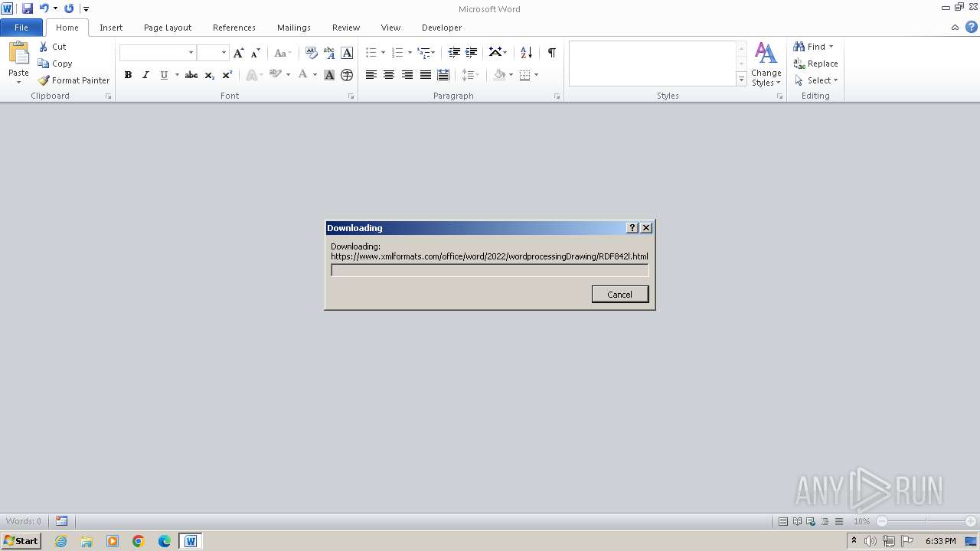
Task: Open Numbering list dropdown arrow
Action: coord(410,53)
